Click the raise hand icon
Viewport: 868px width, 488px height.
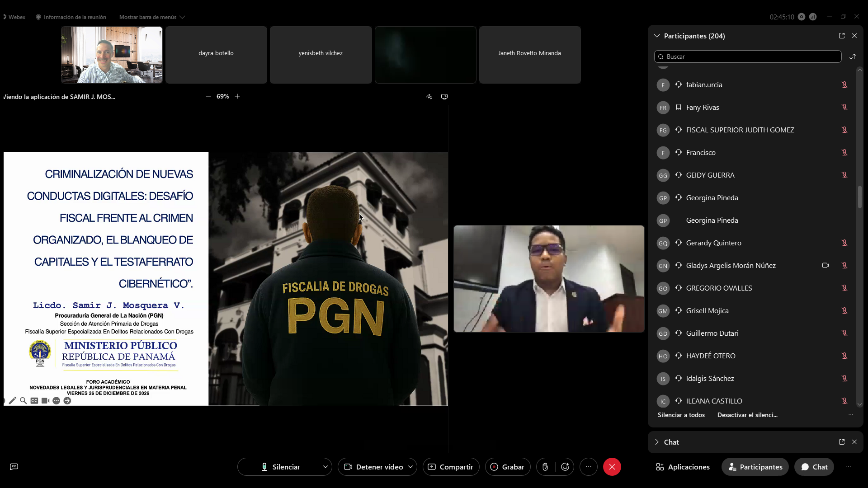pos(545,467)
